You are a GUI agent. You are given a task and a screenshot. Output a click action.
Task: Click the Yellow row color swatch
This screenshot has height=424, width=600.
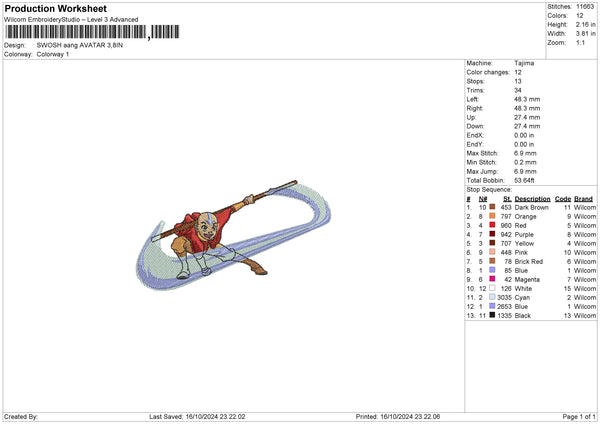coord(492,243)
